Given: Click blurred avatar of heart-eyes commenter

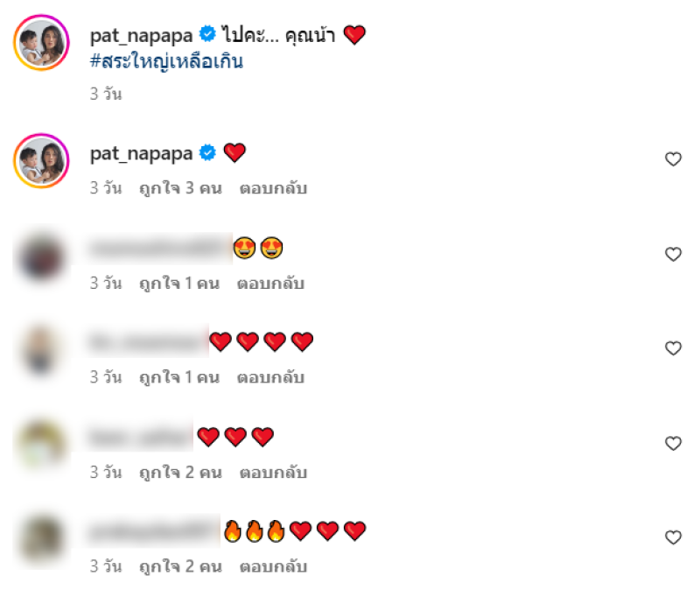Looking at the screenshot, I should tap(41, 257).
